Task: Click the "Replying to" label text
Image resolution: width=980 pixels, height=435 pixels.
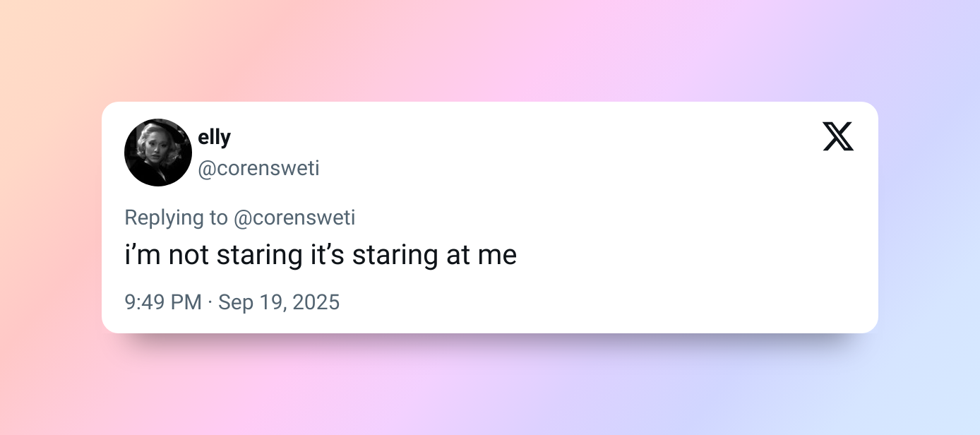Action: point(176,218)
